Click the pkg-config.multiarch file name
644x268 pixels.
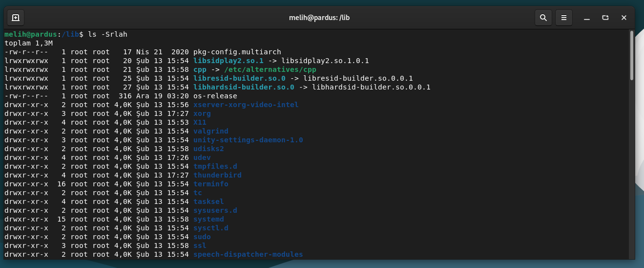click(237, 52)
